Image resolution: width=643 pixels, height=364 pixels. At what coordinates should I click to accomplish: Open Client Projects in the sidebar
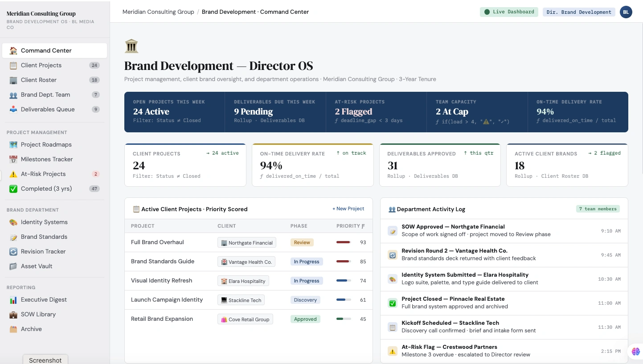click(x=54, y=65)
